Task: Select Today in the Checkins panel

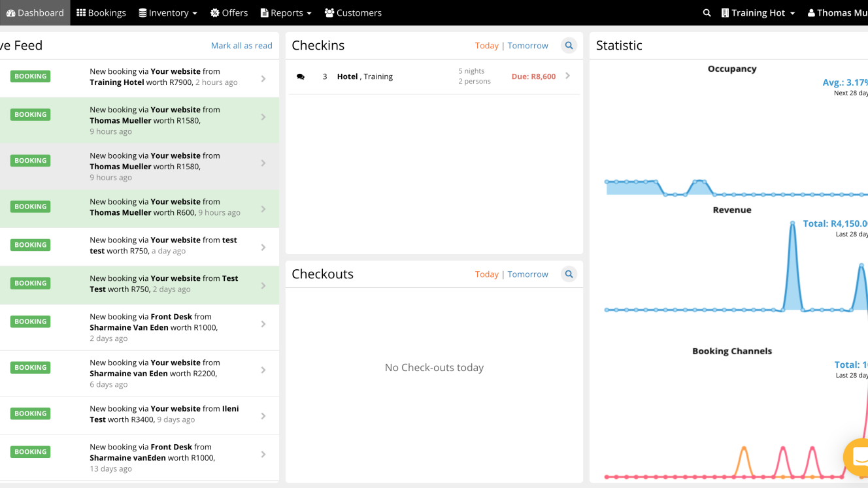Action: pyautogui.click(x=486, y=45)
